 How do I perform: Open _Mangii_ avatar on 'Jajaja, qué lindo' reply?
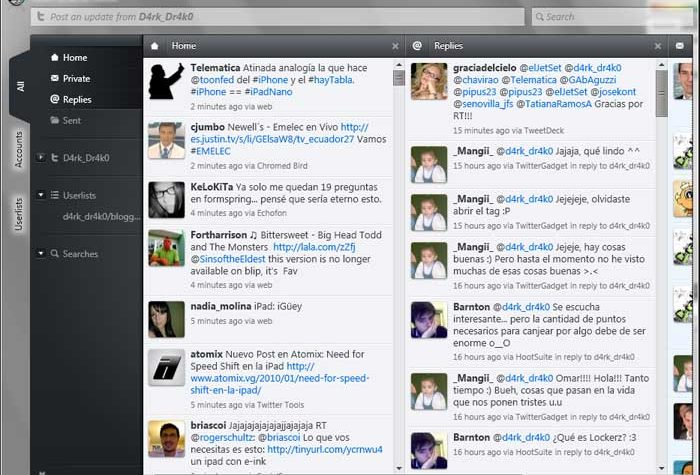429,164
